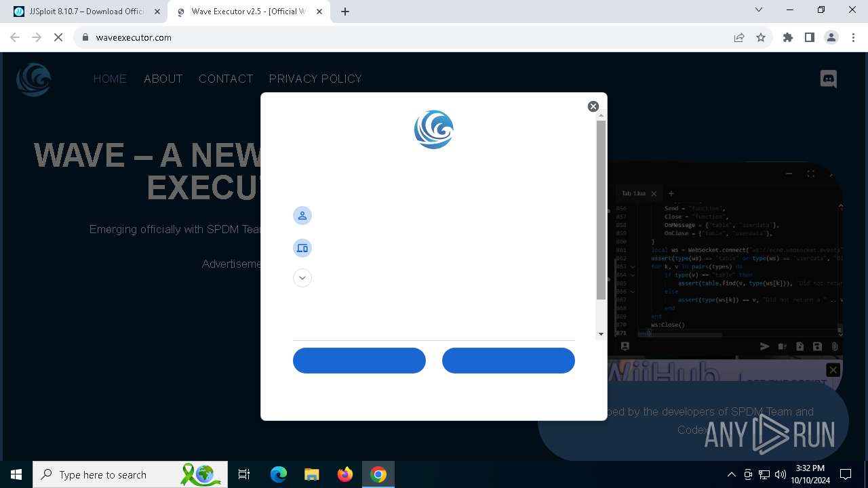Viewport: 868px width, 488px height.
Task: Click the save disk icon in editor image
Action: (x=817, y=346)
